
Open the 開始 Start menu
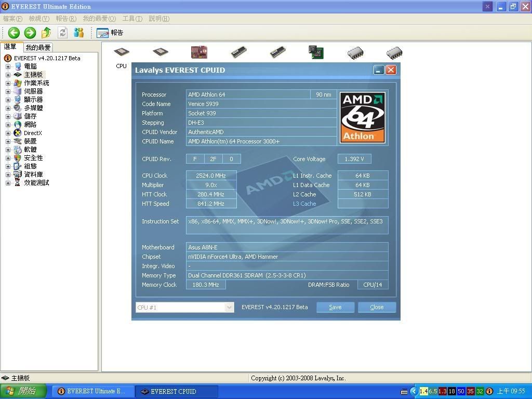(23, 391)
